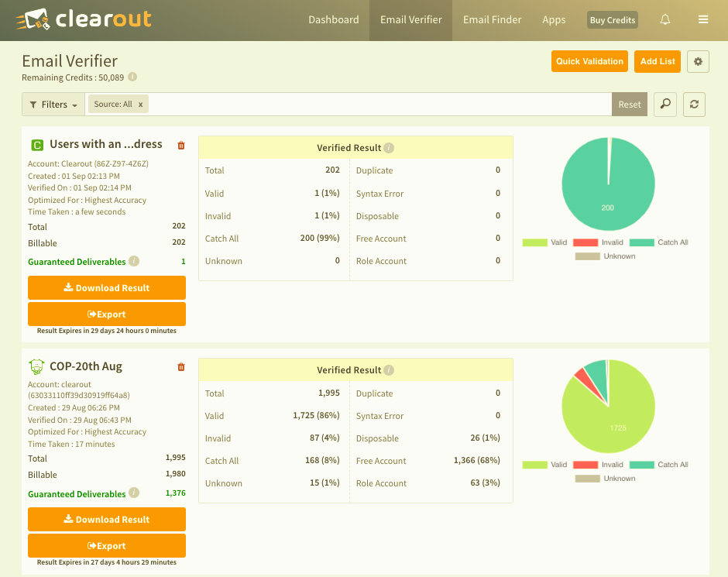
Task: Open the Users with an ...dress list title
Action: tap(106, 144)
